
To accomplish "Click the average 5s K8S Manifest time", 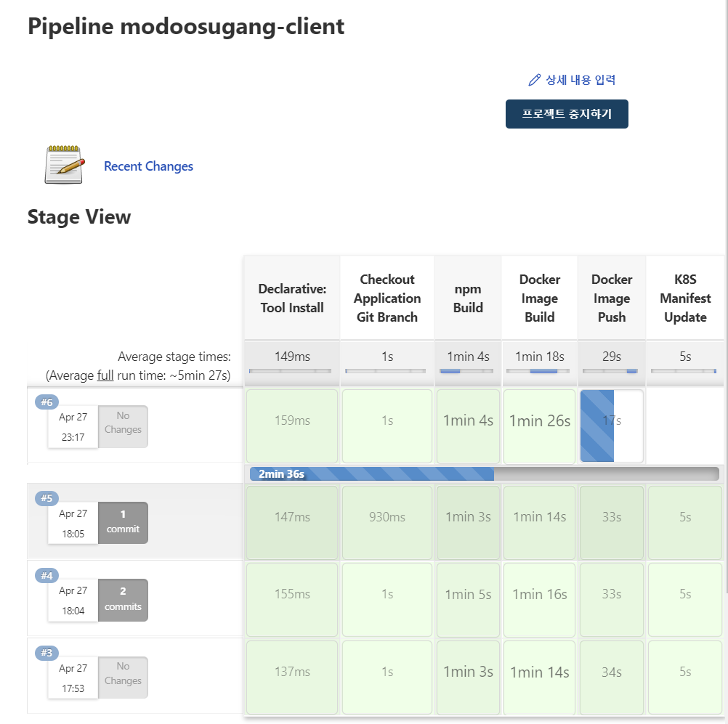I will pyautogui.click(x=685, y=357).
